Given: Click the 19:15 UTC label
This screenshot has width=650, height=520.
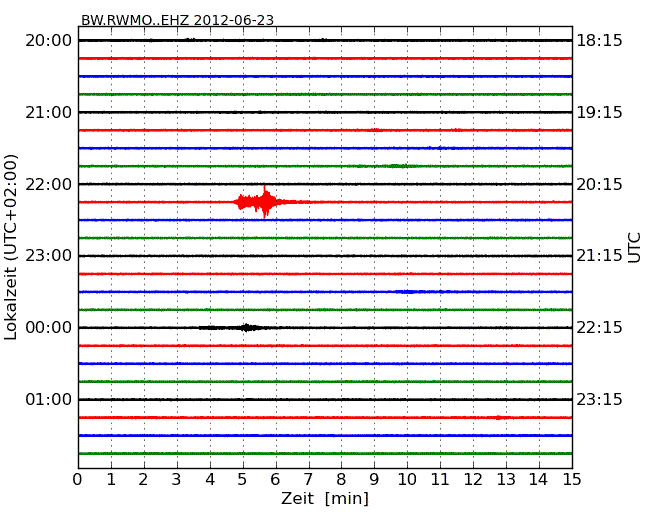Looking at the screenshot, I should (599, 112).
